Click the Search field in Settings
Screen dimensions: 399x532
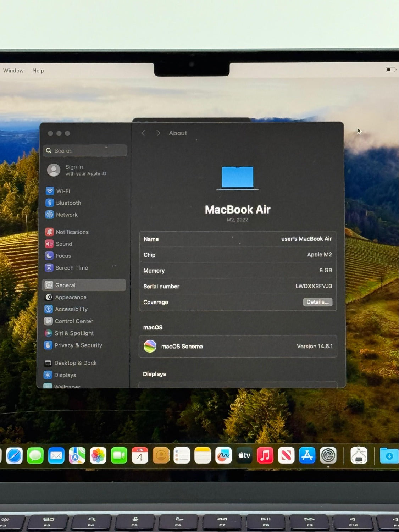[85, 151]
